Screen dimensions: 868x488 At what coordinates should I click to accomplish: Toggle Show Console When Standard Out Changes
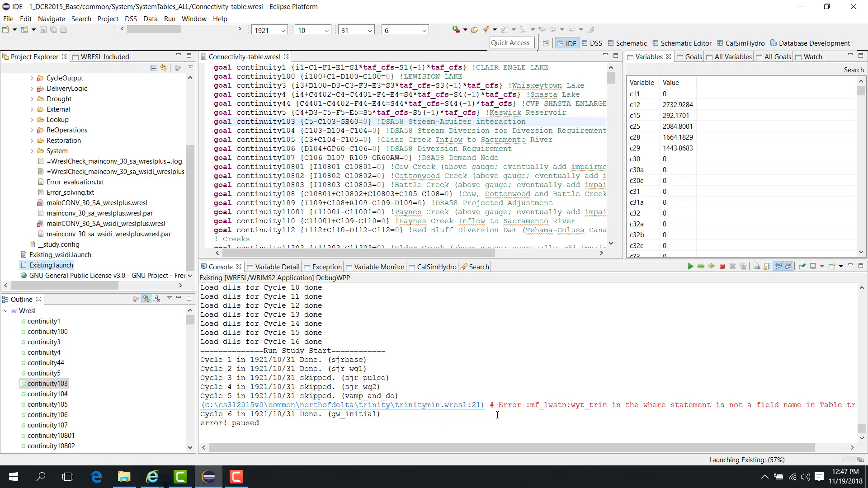pos(778,267)
